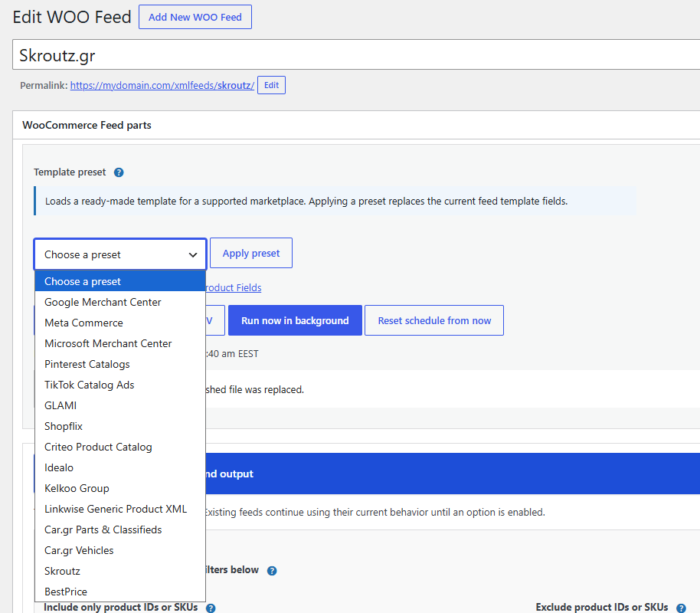
Task: Select Google Merchant Center preset
Action: click(120, 302)
